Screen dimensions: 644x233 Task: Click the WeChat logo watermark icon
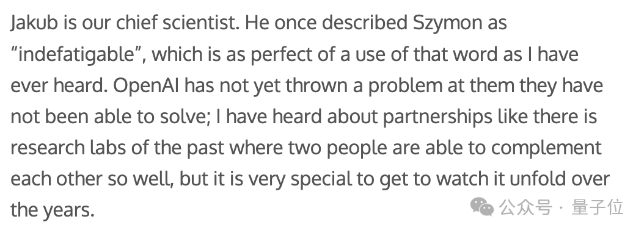point(481,206)
